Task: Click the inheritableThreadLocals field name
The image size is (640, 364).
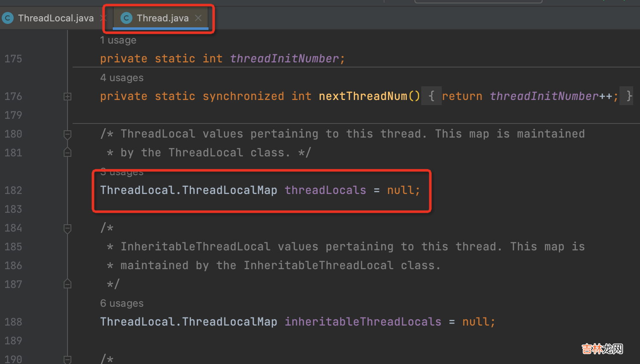Action: (x=363, y=322)
